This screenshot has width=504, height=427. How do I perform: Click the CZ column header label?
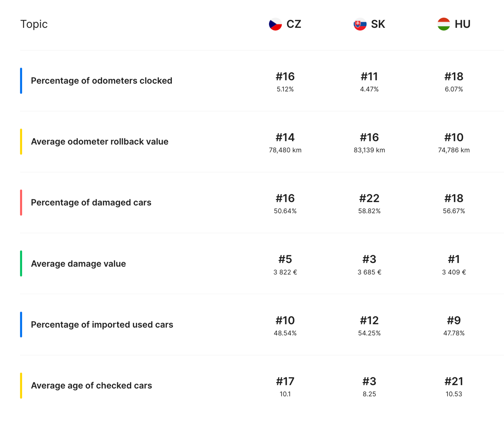click(x=294, y=24)
